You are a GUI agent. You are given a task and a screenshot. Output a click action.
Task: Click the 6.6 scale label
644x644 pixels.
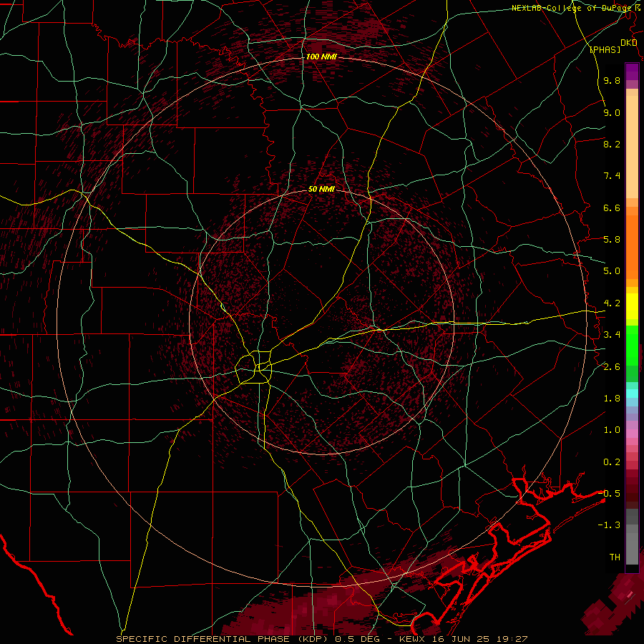612,208
